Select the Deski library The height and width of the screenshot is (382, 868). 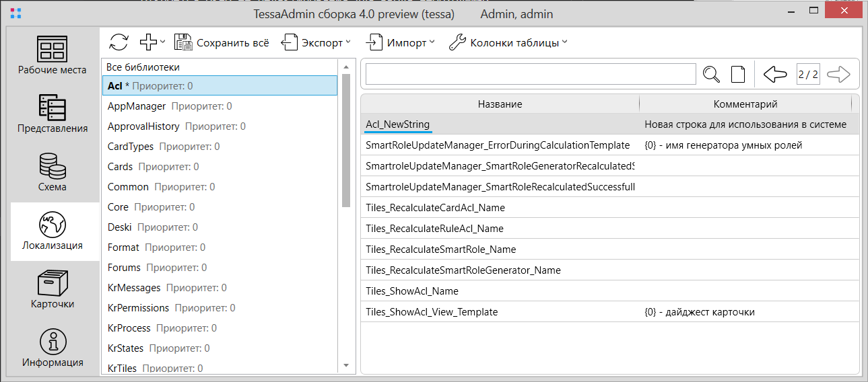[x=220, y=227]
